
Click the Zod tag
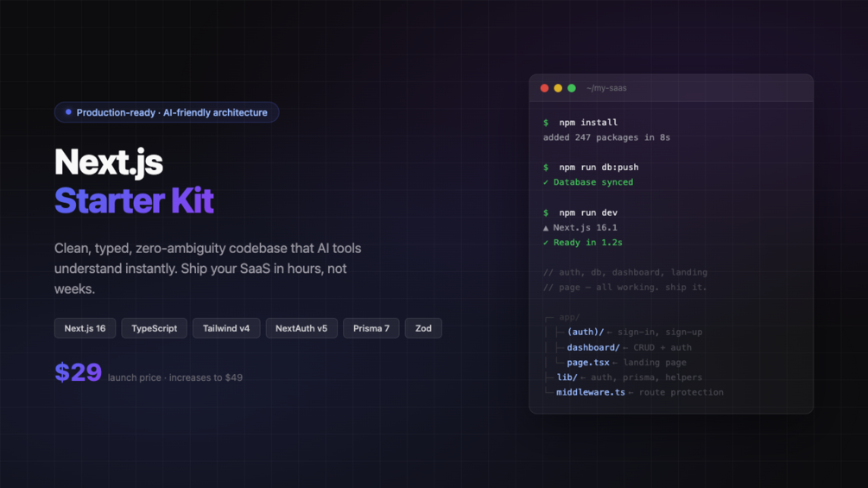click(423, 328)
